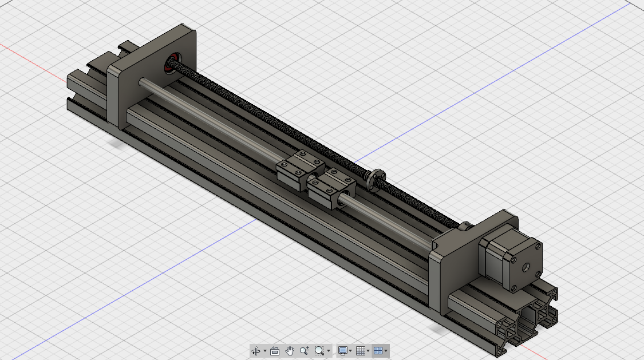The image size is (644, 360).
Task: Expand the Grid and Snaps dropdown arrow
Action: click(x=368, y=351)
